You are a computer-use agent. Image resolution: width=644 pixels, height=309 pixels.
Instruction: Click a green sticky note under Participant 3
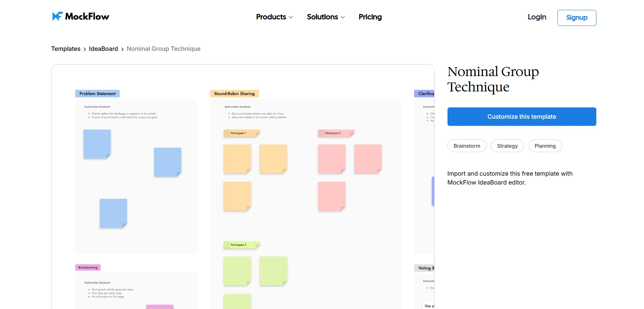coord(237,270)
